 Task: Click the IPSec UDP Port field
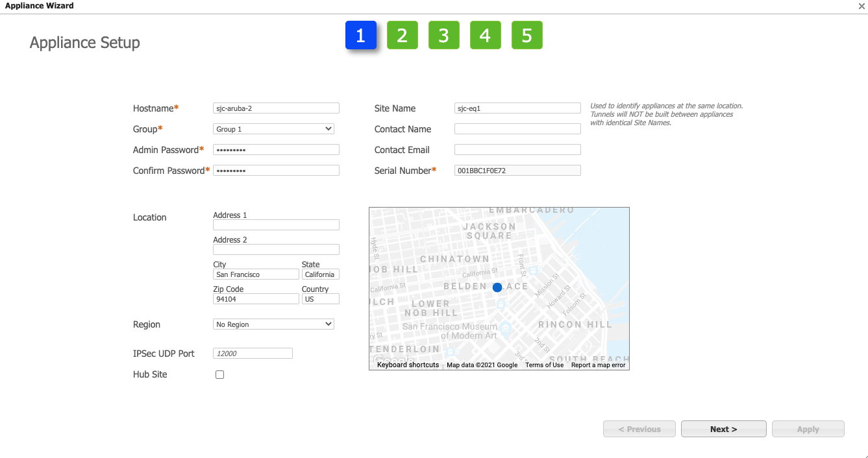(253, 354)
